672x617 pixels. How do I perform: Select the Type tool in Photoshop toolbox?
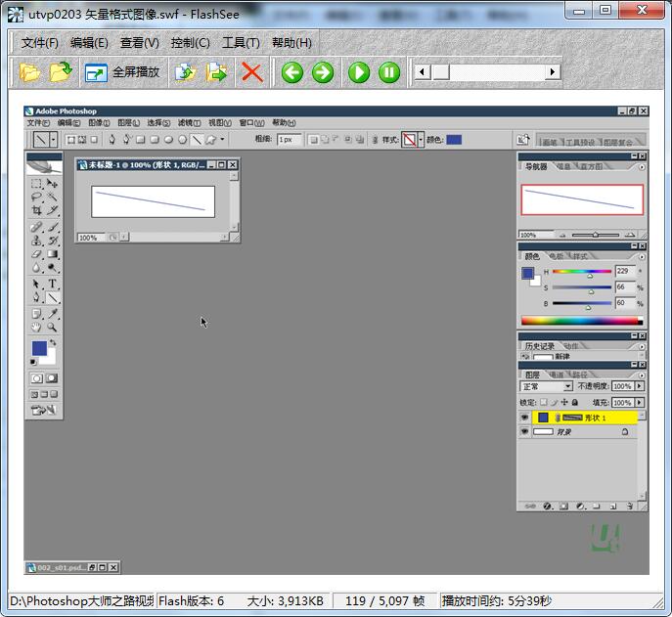click(x=53, y=284)
